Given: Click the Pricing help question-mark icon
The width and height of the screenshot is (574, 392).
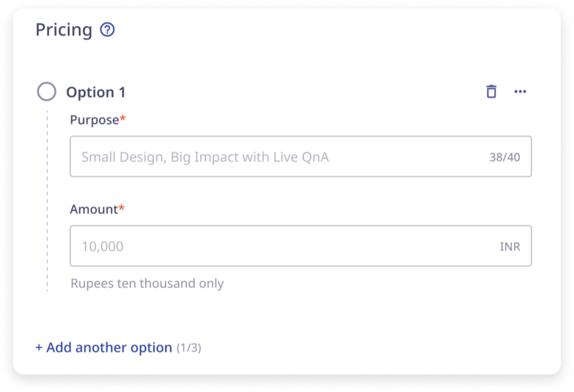Looking at the screenshot, I should (107, 30).
